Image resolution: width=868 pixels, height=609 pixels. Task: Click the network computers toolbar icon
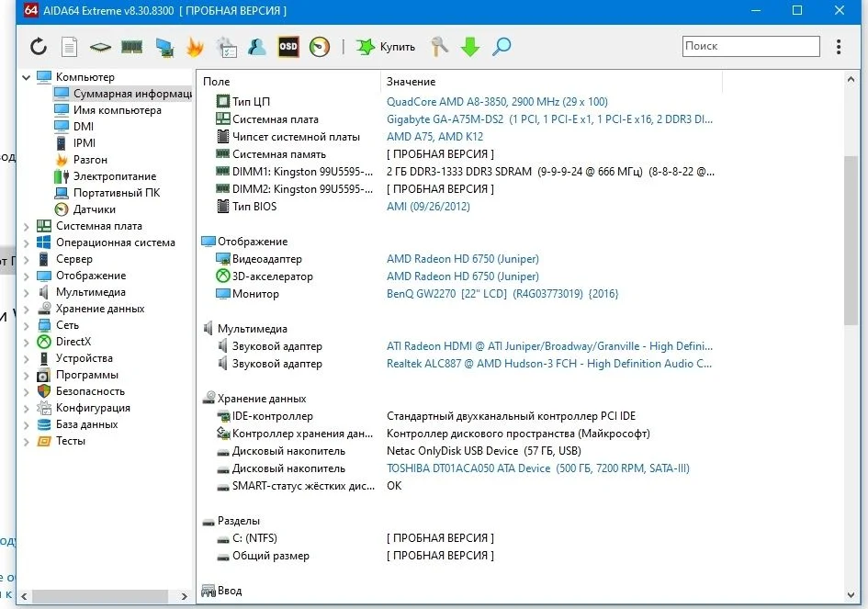163,47
